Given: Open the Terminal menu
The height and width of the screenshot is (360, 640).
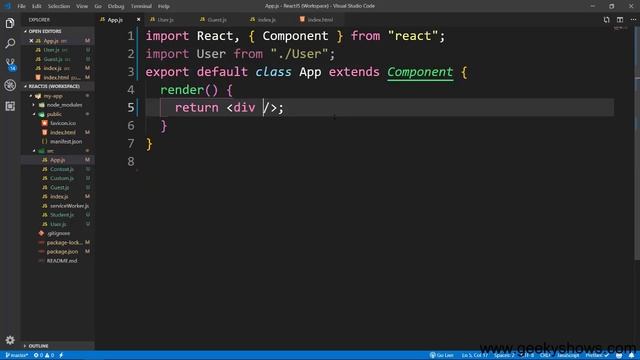Looking at the screenshot, I should pyautogui.click(x=141, y=6).
